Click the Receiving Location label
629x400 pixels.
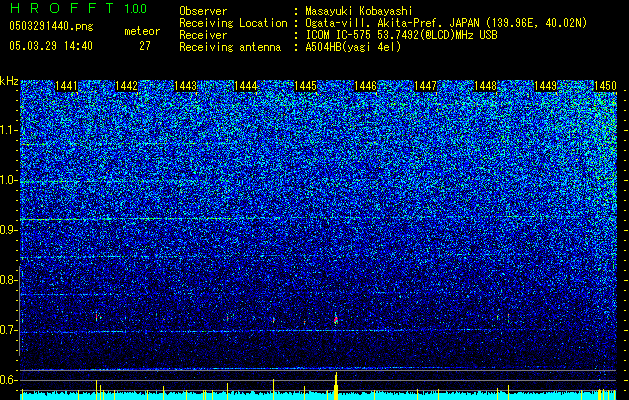233,23
